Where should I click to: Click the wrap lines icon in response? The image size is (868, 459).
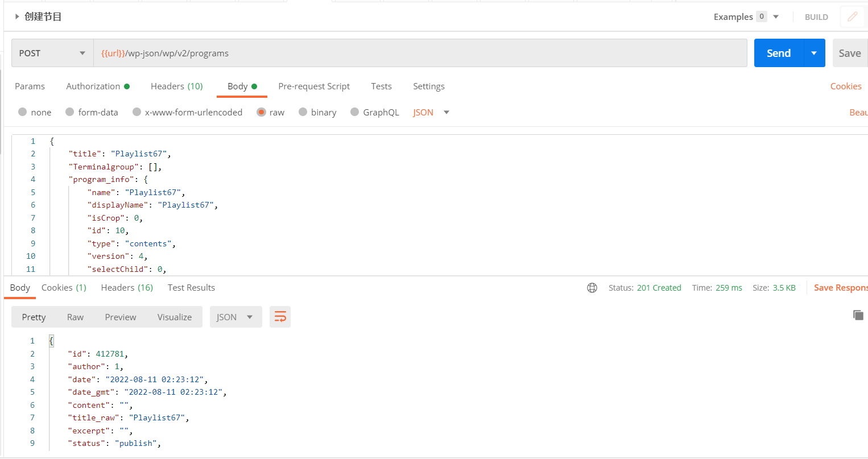click(x=280, y=317)
